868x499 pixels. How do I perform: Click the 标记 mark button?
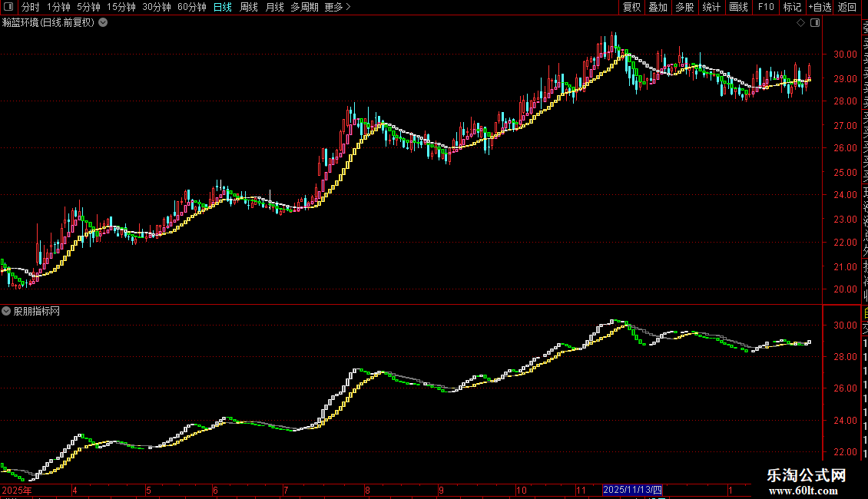tap(792, 7)
